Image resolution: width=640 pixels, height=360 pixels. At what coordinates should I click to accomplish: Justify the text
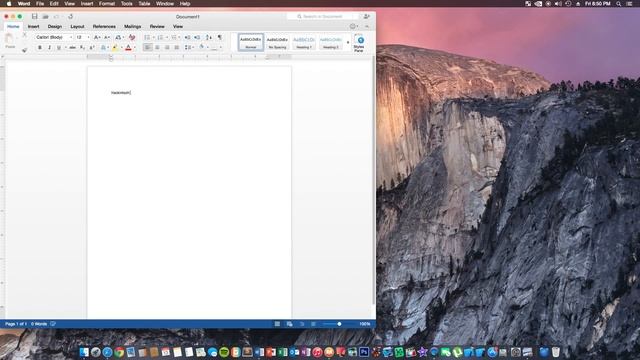(177, 48)
